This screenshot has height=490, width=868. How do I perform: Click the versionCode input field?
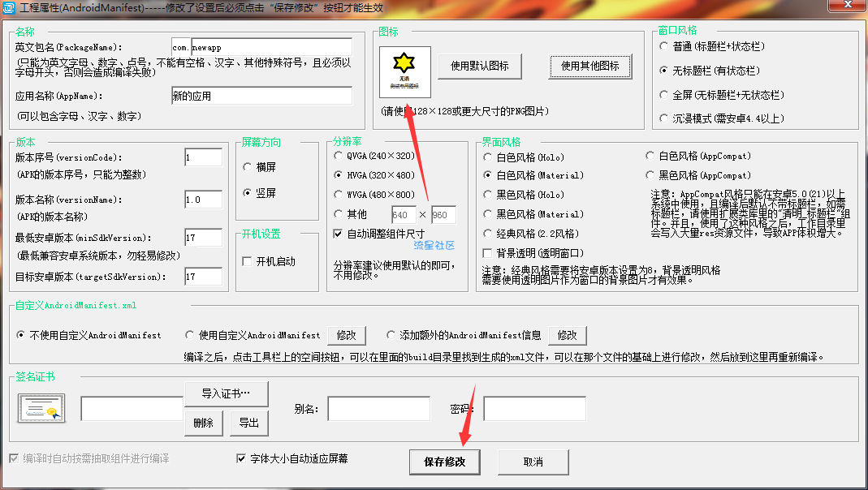[204, 157]
